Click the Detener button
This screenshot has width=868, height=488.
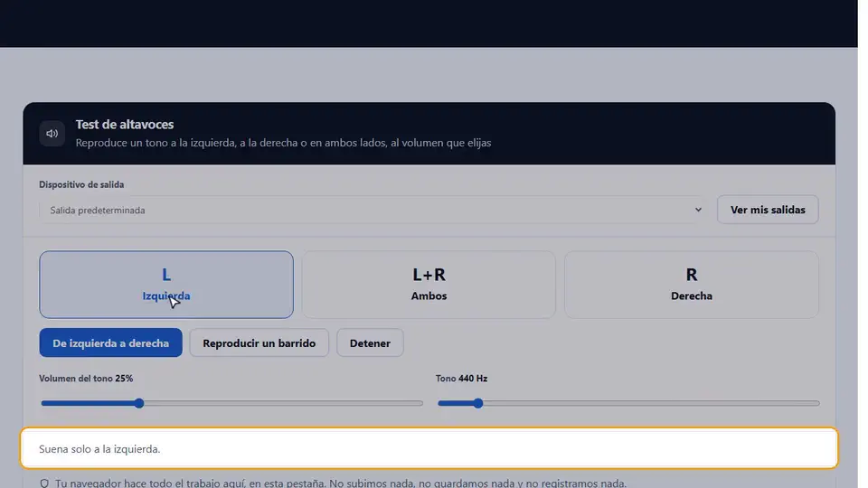click(x=370, y=343)
